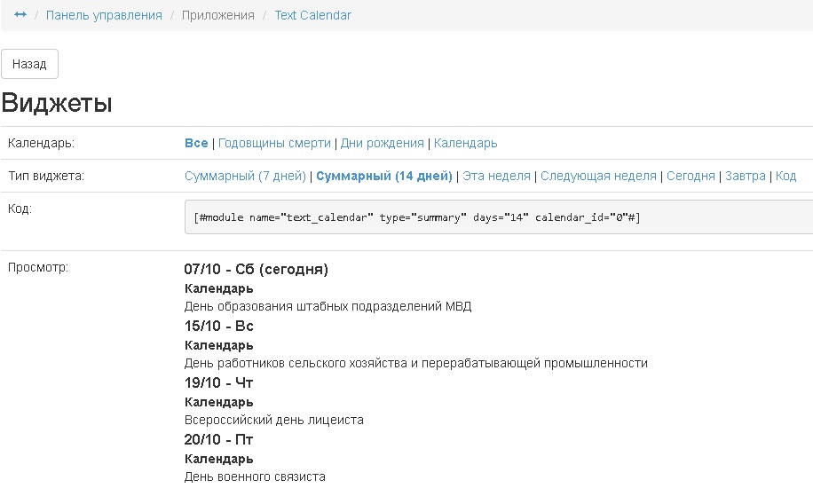Select the Календарь filter link
This screenshot has height=504, width=813.
(x=466, y=143)
